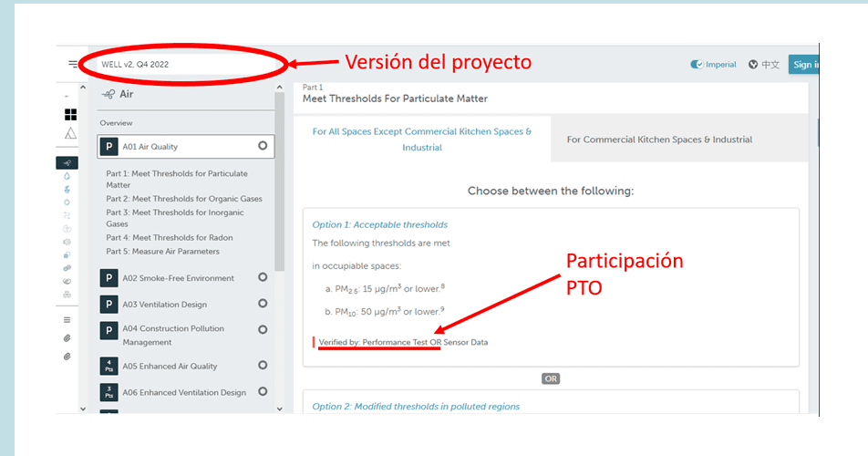The height and width of the screenshot is (456, 868).
Task: Open A06 Enhanced Ventilation Design feature
Action: coord(184,392)
